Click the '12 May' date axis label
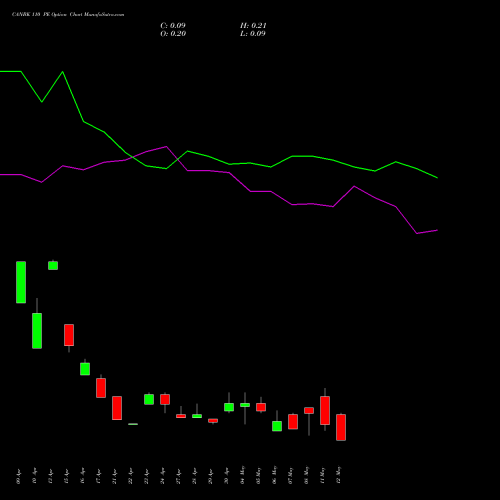This screenshot has width=500, height=500. click(338, 475)
